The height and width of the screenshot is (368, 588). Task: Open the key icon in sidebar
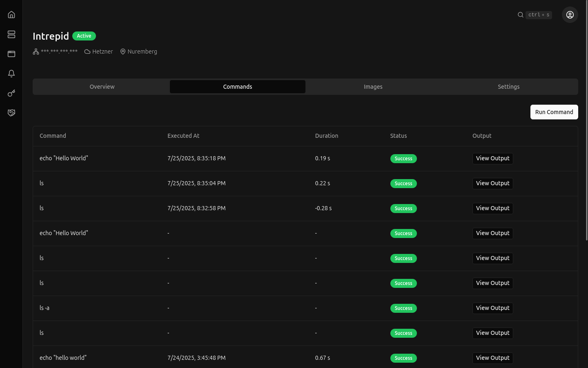[11, 93]
